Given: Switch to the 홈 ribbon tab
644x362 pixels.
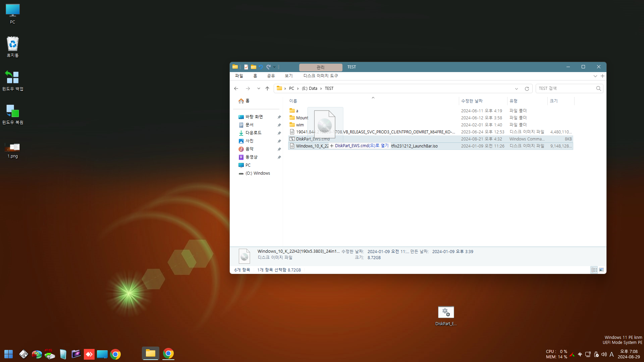Looking at the screenshot, I should (255, 76).
